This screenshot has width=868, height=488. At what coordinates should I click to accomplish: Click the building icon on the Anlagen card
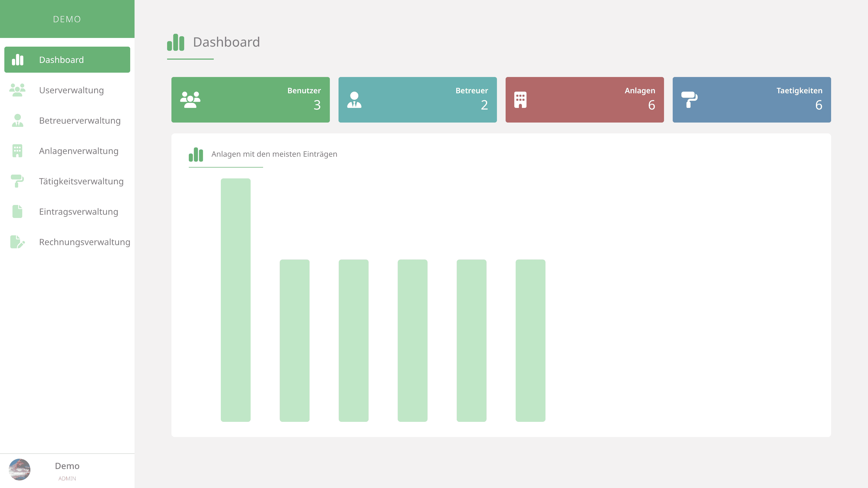[521, 99]
